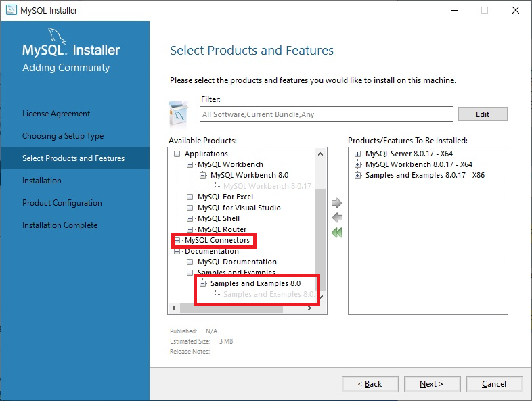Go to Choosing a Setup Type step
Viewport: 532px width, 401px height.
click(63, 136)
